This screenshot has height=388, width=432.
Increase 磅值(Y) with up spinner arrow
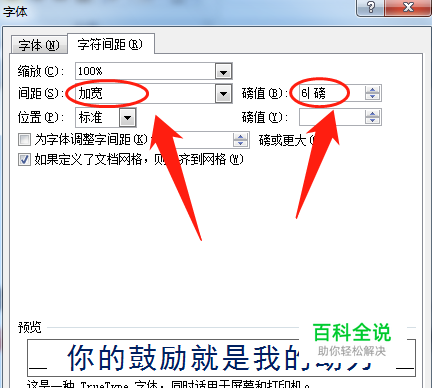(x=372, y=113)
